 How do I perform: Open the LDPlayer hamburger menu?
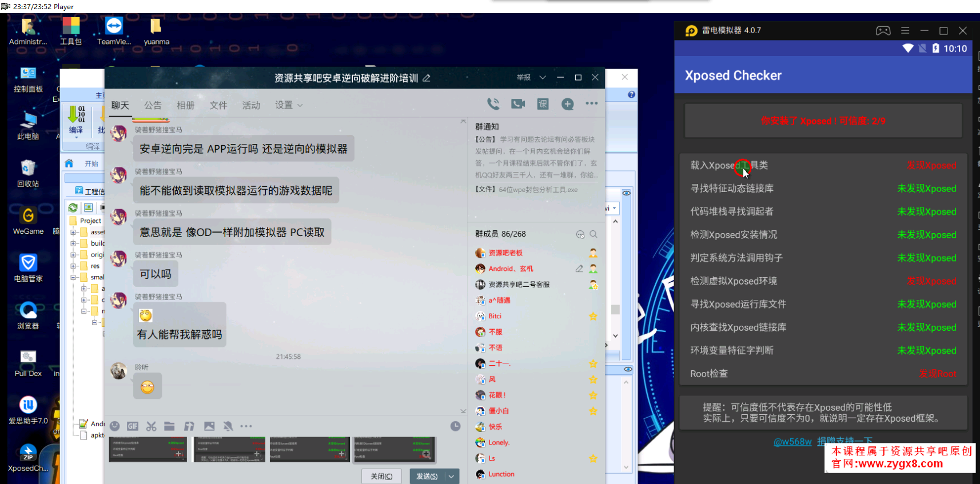pyautogui.click(x=905, y=30)
